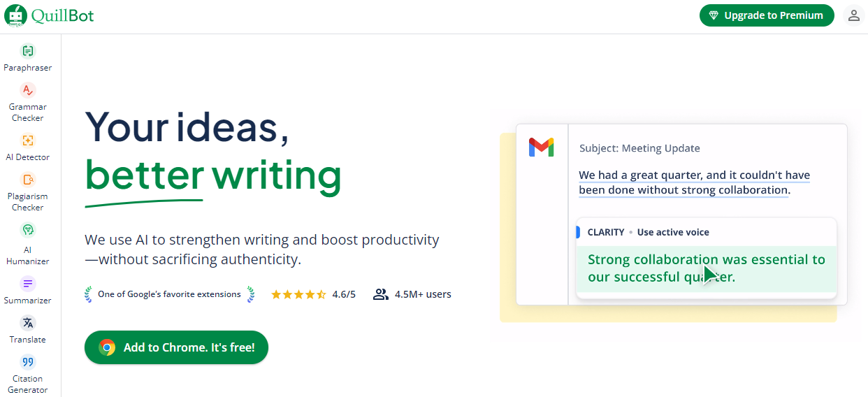Image resolution: width=868 pixels, height=397 pixels.
Task: Click the QuillBot robot logo
Action: [15, 15]
